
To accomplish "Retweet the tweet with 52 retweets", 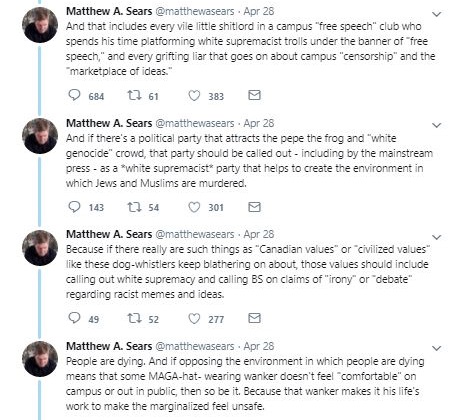I will 134,318.
